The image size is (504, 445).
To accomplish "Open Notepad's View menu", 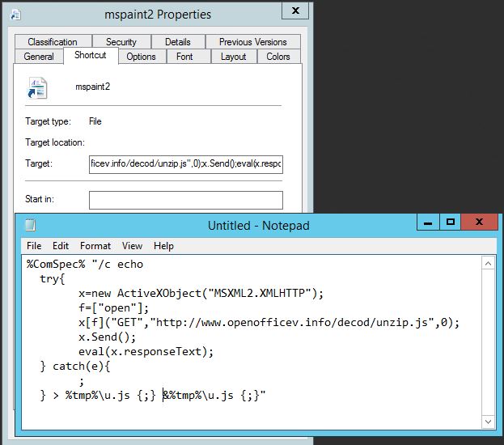I will click(132, 246).
